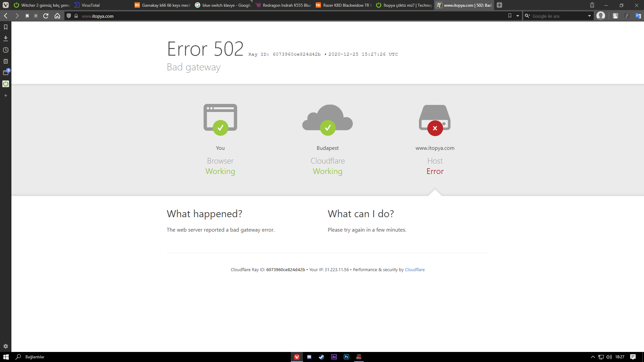Image resolution: width=644 pixels, height=362 pixels.
Task: Add a web panel with plus icon
Action: point(6,96)
